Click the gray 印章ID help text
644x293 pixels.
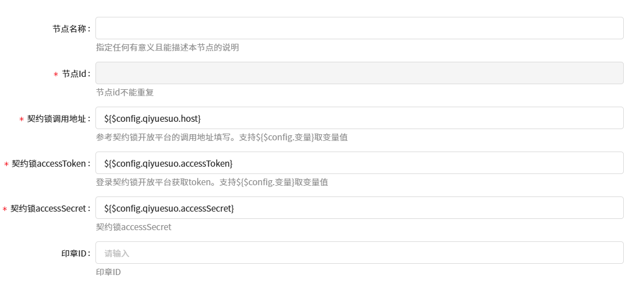[108, 272]
